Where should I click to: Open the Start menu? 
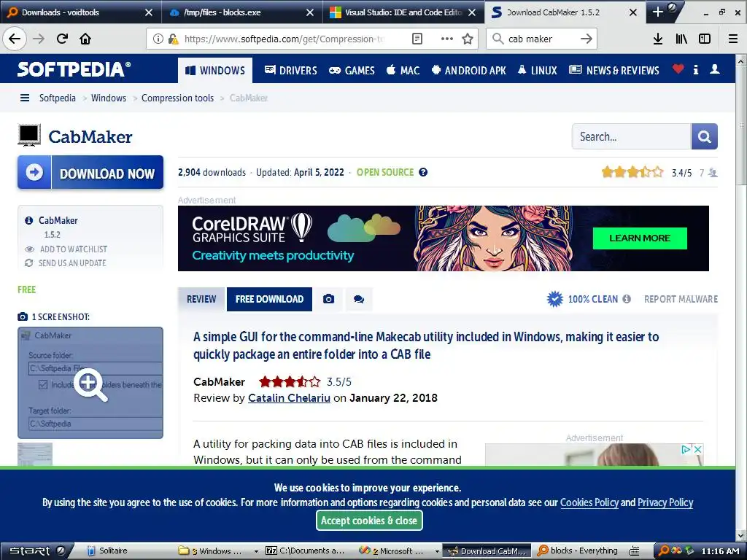click(37, 551)
